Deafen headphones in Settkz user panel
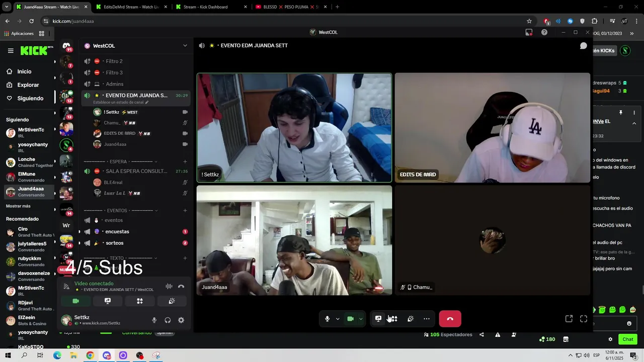644x362 pixels. [168, 320]
